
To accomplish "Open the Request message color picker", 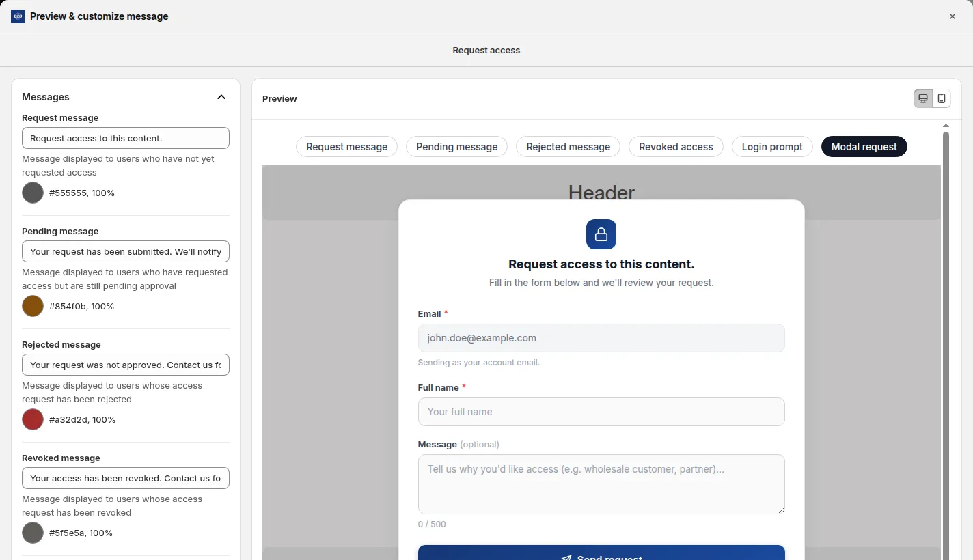I will pyautogui.click(x=33, y=193).
